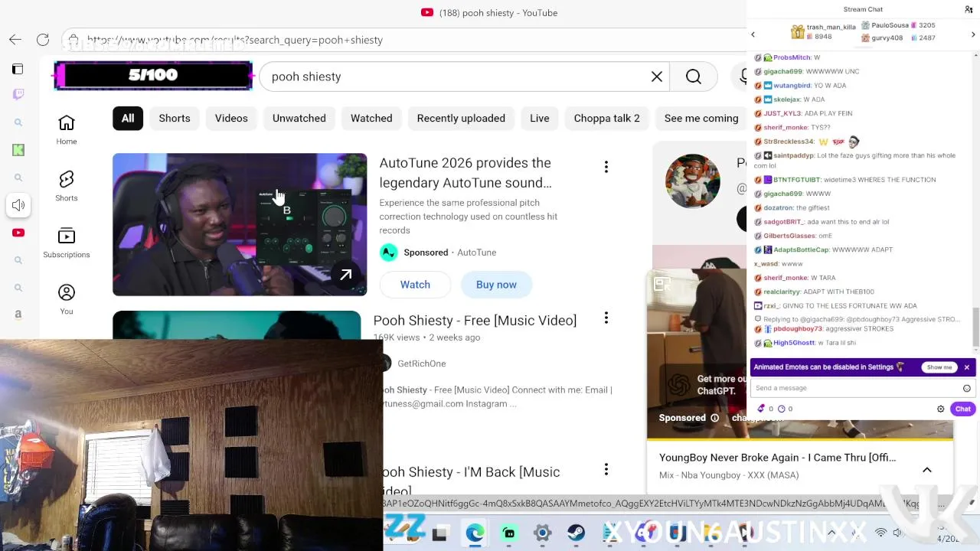Click username AdaptsBottleCap in chat
The image size is (980, 551).
801,249
